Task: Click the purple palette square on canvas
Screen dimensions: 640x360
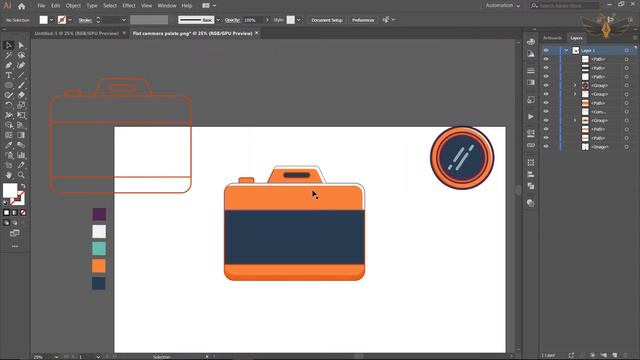Action: pos(99,214)
